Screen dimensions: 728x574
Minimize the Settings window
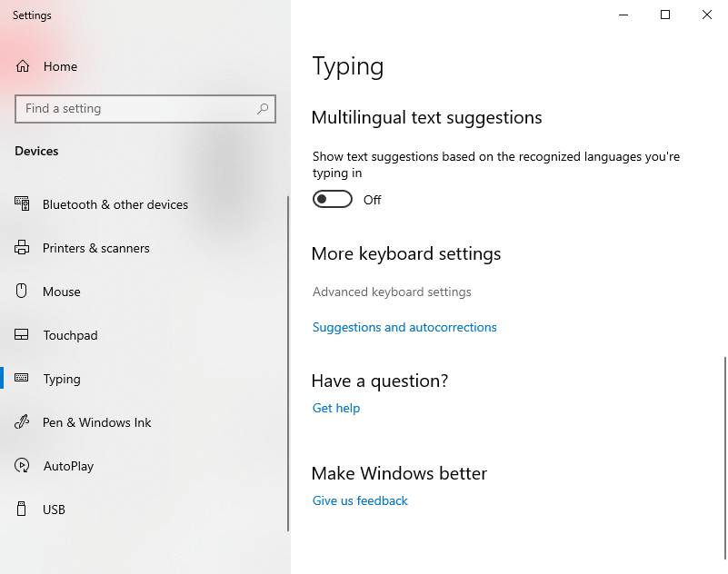coord(623,15)
